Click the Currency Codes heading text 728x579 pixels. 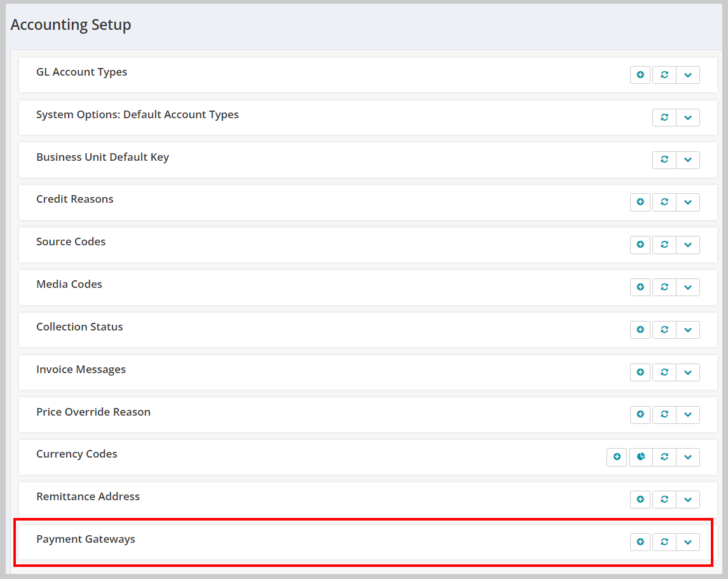click(76, 454)
